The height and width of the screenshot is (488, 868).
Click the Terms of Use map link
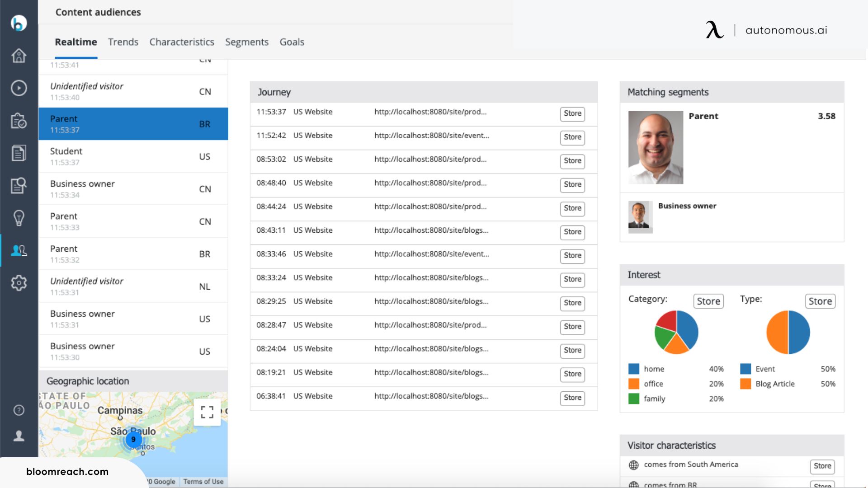[x=203, y=482]
